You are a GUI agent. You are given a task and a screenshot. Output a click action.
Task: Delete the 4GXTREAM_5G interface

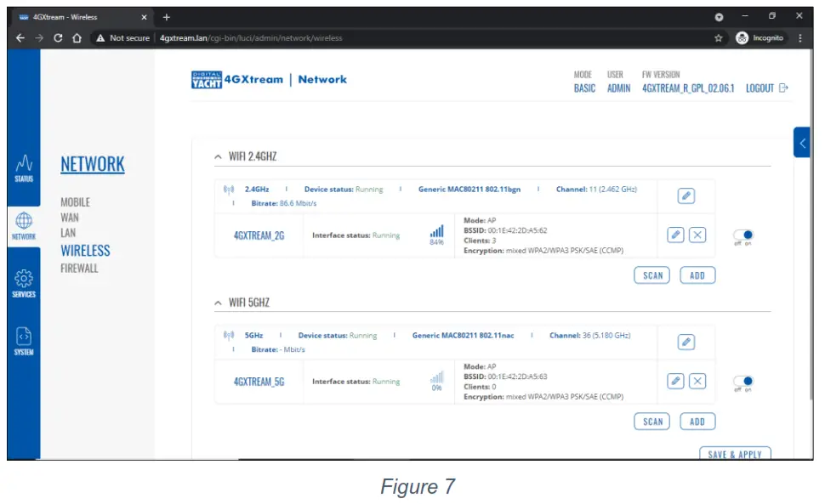(697, 381)
